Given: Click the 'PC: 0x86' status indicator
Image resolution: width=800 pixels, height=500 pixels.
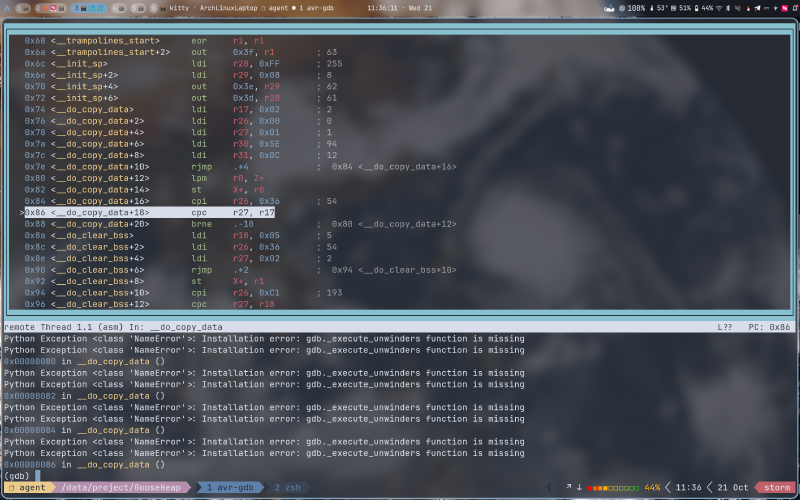Looking at the screenshot, I should (x=769, y=327).
